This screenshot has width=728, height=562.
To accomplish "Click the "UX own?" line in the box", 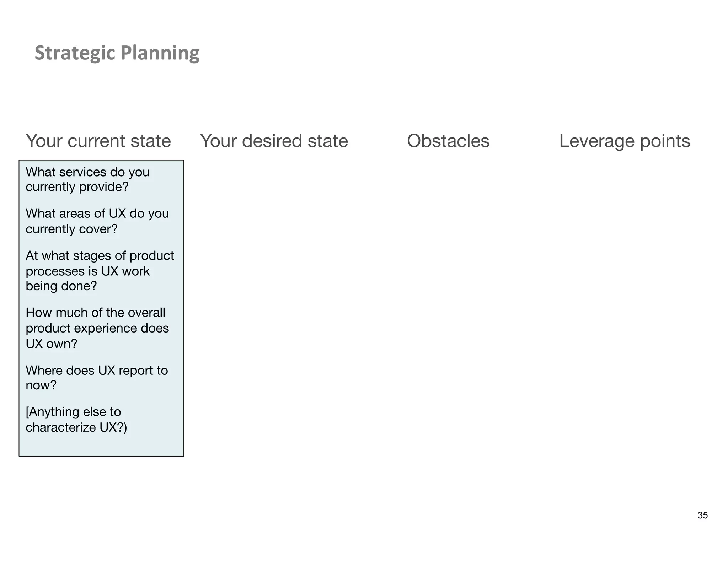I will click(x=52, y=344).
